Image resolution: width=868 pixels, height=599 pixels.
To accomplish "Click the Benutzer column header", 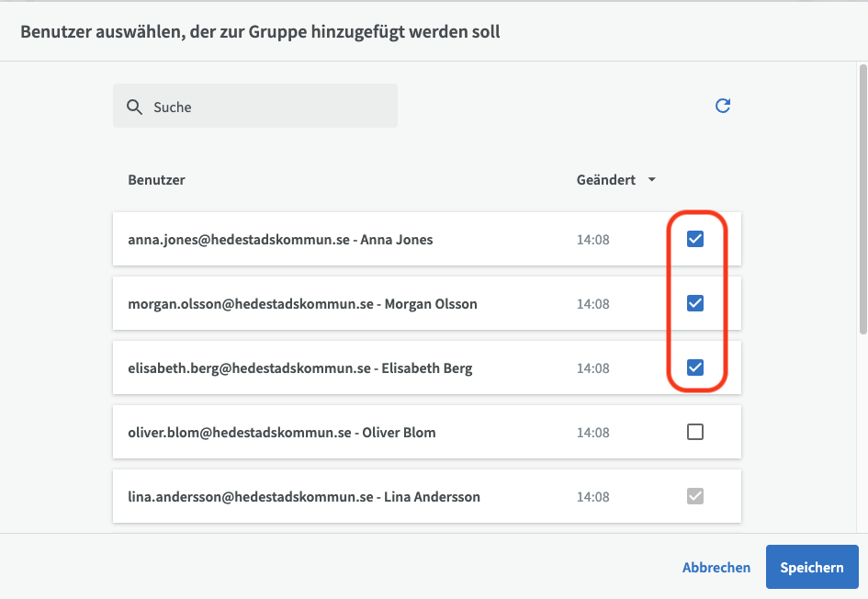I will click(156, 180).
